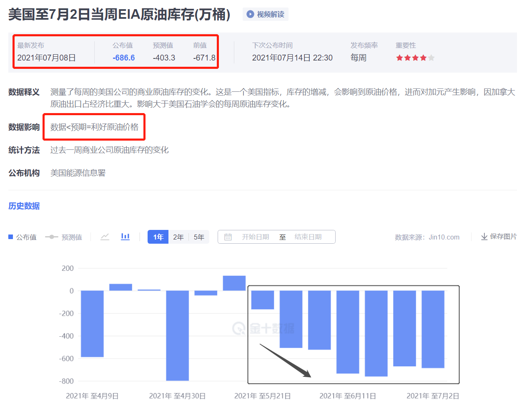Screen dimensions: 532x401
Task: Play the 视频解读 video explanation
Action: pyautogui.click(x=265, y=14)
